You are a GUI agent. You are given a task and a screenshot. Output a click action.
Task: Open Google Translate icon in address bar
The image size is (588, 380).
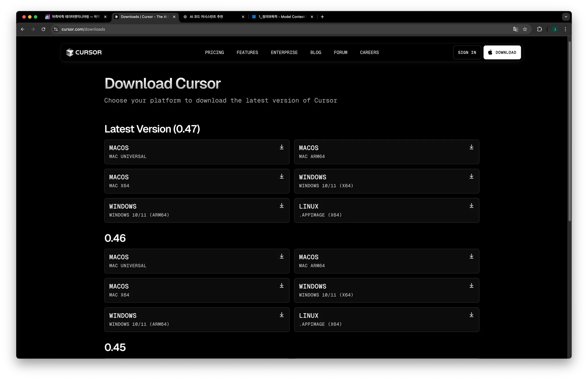point(516,29)
